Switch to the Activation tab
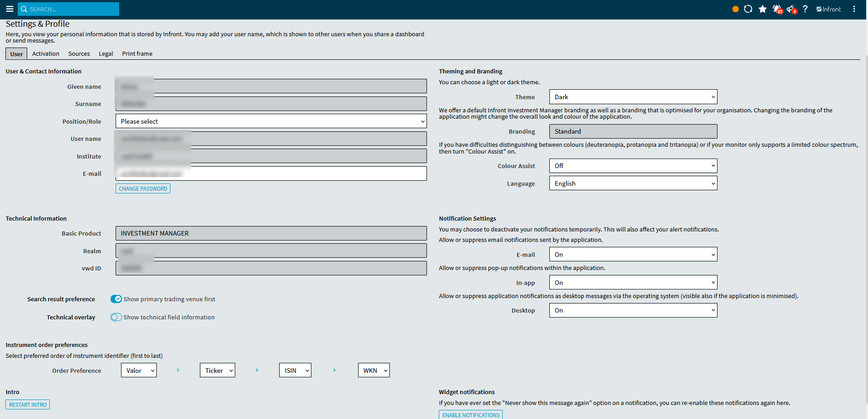 tap(46, 53)
